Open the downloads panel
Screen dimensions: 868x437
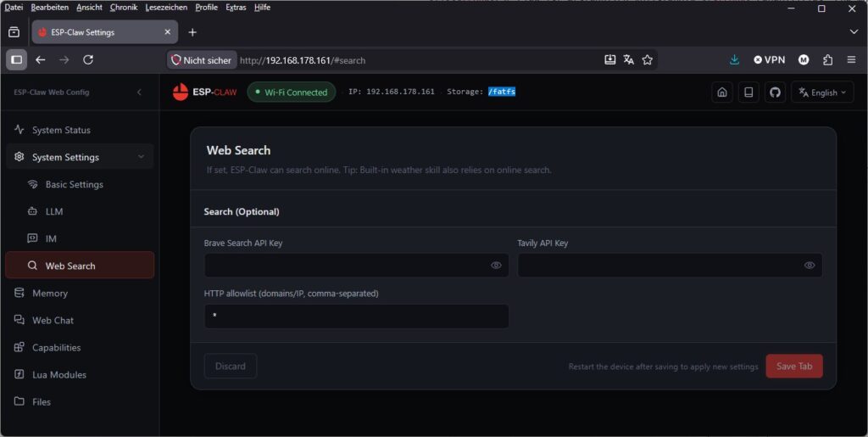tap(735, 59)
